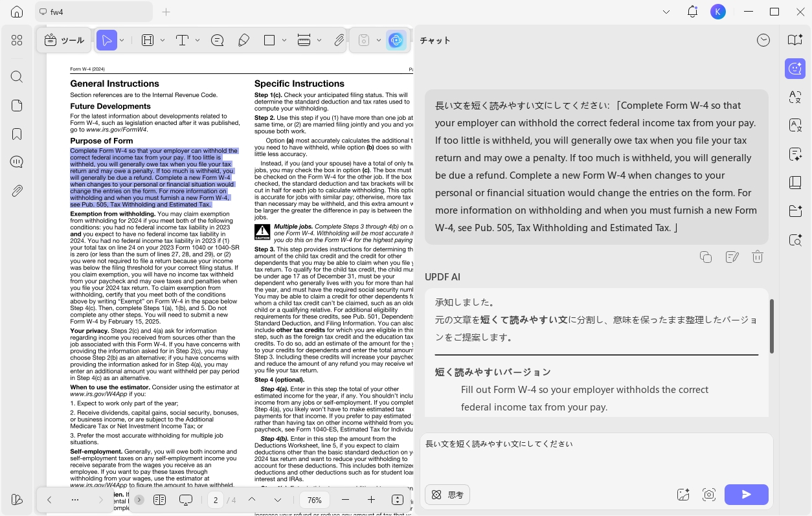This screenshot has height=516, width=812.
Task: Expand the highlight tool dropdown arrow
Action: pos(162,40)
